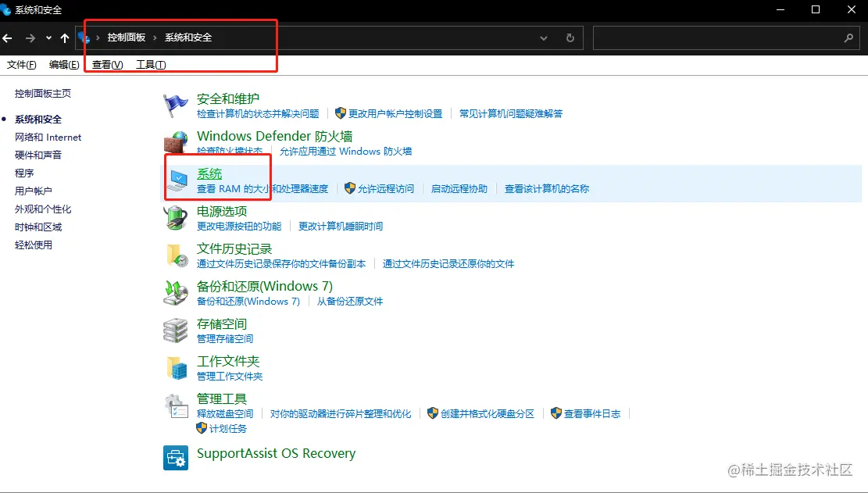Click the control panel icon in address bar
This screenshot has height=493, width=868.
tap(84, 38)
